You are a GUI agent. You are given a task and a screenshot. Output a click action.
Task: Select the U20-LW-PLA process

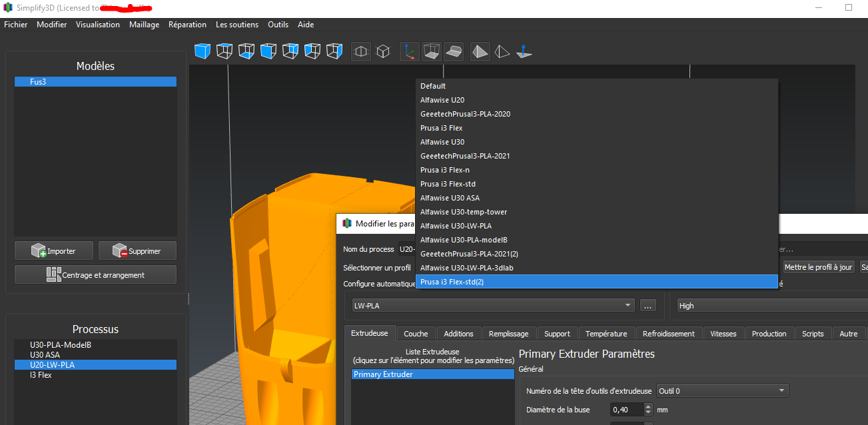tap(95, 365)
